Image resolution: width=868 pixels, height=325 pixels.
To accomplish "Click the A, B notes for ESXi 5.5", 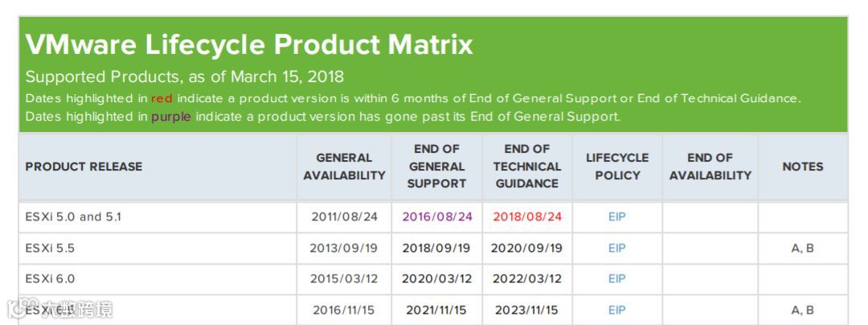I will [x=803, y=249].
